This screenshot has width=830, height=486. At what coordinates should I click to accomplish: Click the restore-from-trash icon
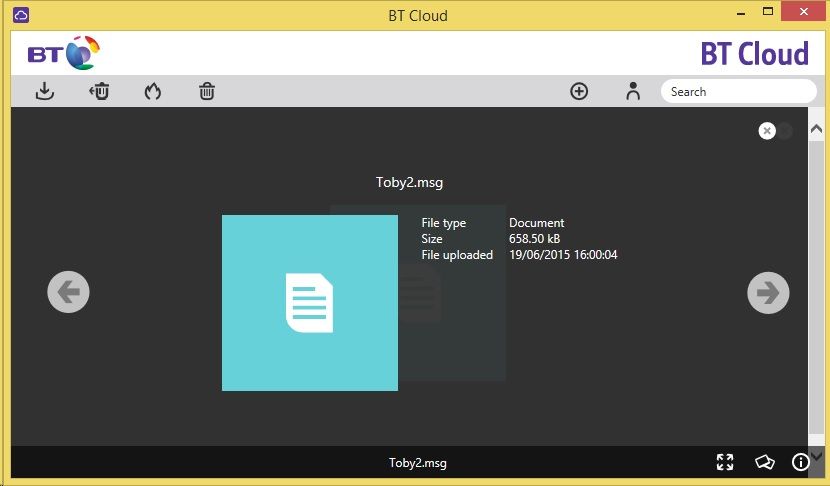click(x=99, y=92)
